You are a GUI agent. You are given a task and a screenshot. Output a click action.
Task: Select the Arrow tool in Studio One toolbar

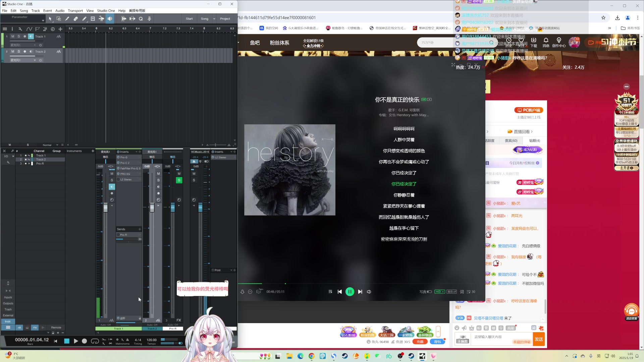(x=50, y=19)
